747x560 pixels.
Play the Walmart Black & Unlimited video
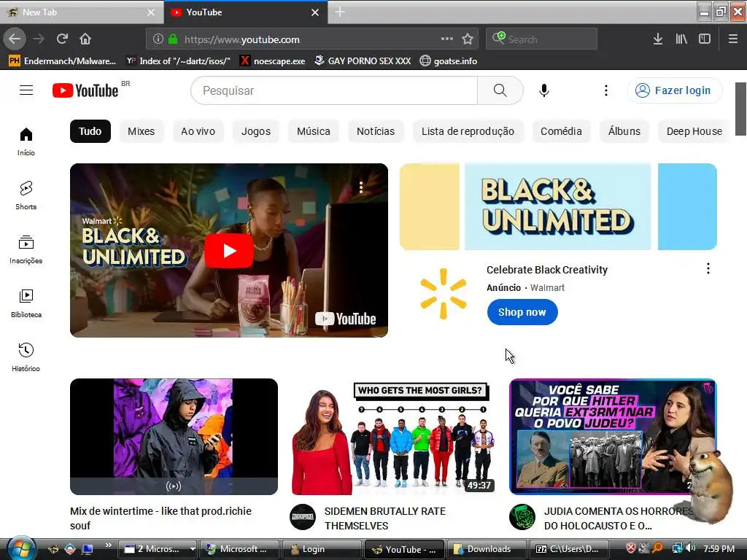coord(228,251)
